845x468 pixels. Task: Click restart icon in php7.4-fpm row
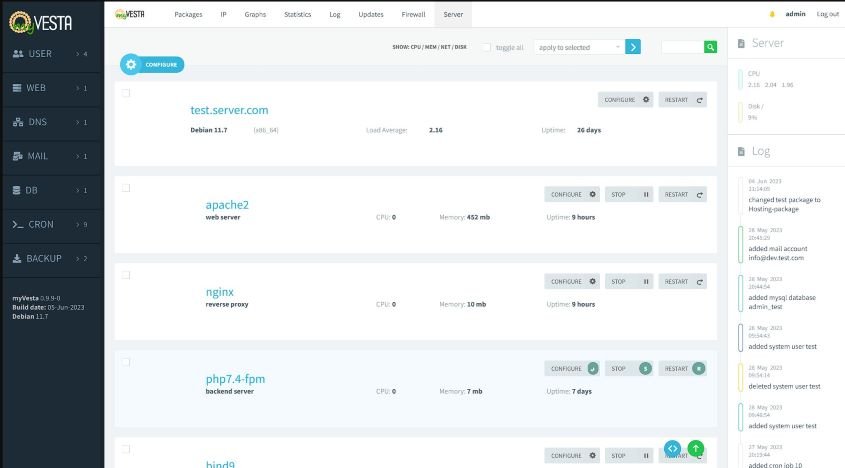(698, 369)
